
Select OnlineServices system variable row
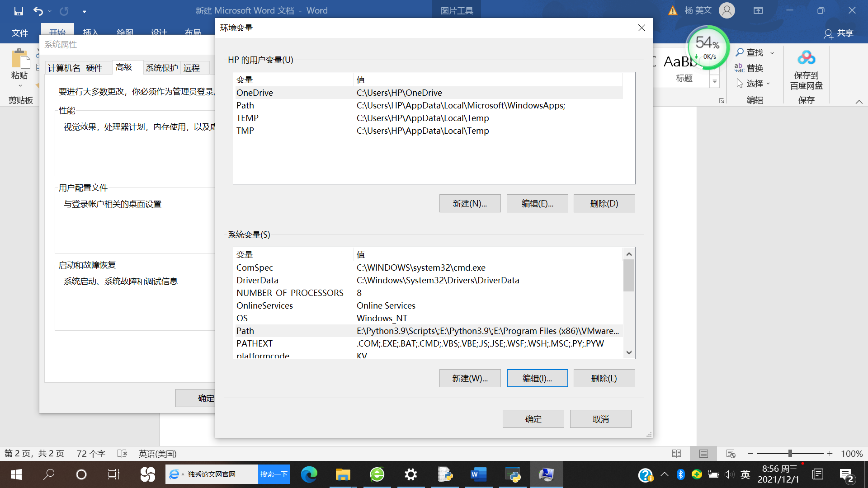coord(428,305)
